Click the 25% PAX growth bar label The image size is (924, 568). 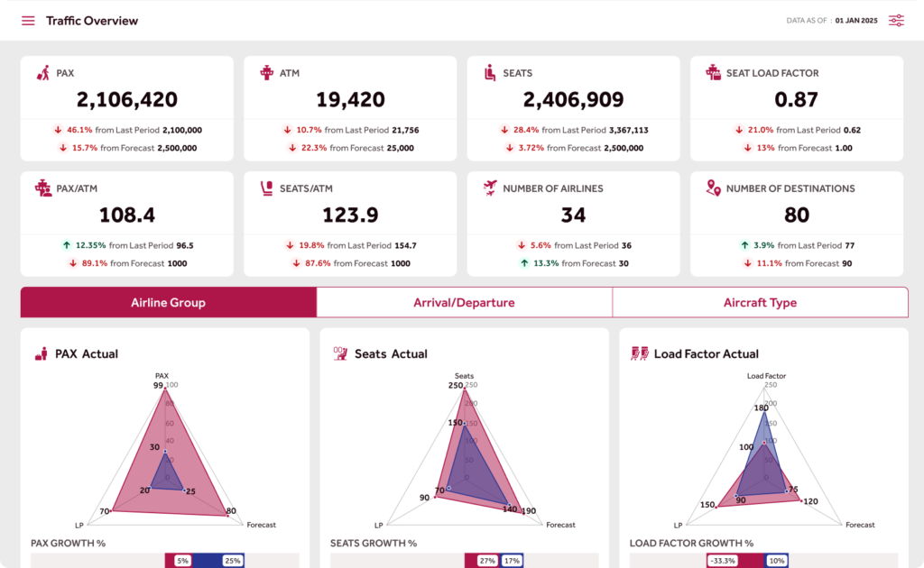233,561
